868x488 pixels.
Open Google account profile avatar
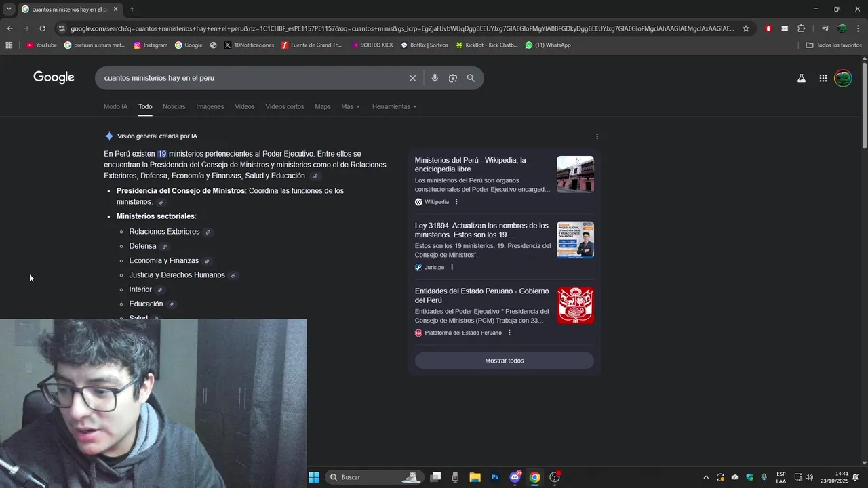(x=843, y=78)
